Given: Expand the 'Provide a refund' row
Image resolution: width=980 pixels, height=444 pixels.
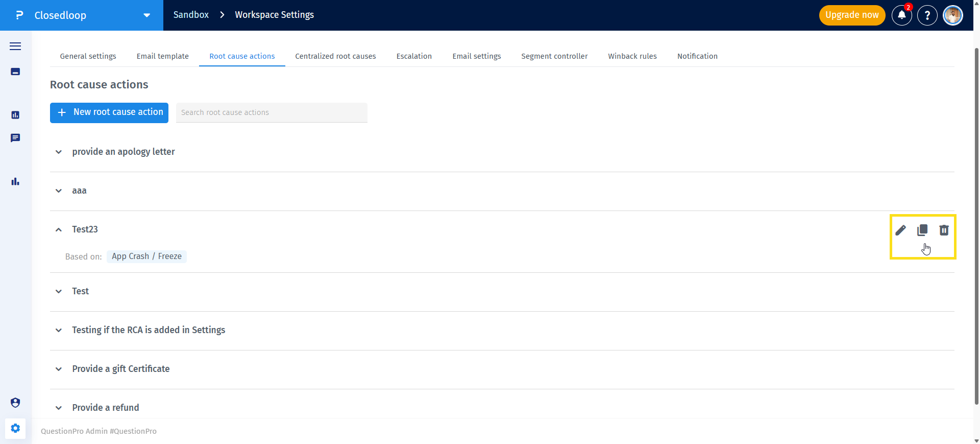Looking at the screenshot, I should pos(59,408).
